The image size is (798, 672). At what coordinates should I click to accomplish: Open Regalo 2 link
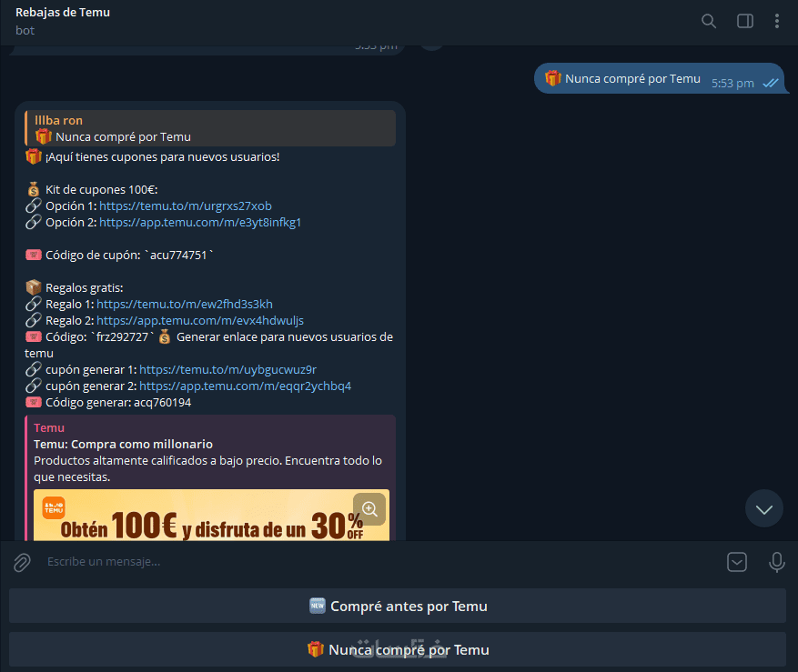[x=200, y=320]
